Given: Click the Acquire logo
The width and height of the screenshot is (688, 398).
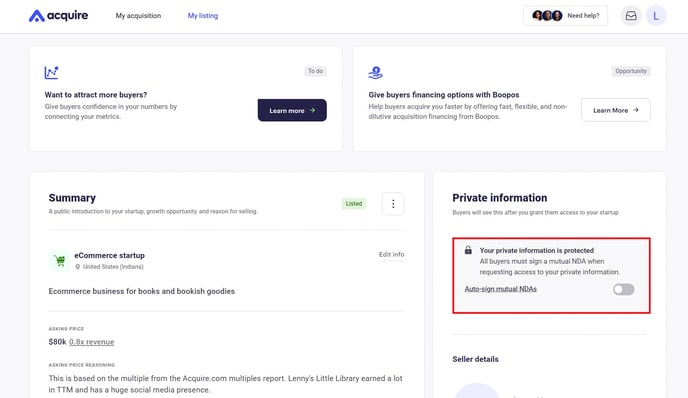Looking at the screenshot, I should tap(58, 16).
